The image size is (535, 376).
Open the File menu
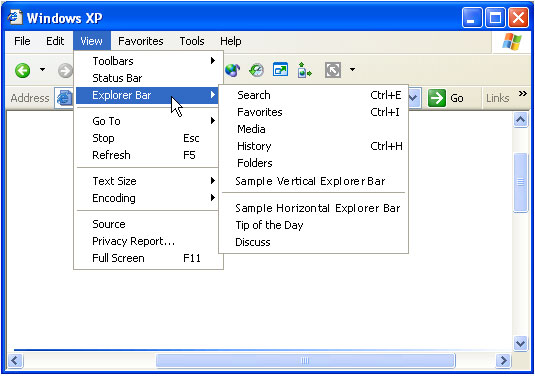(x=22, y=41)
